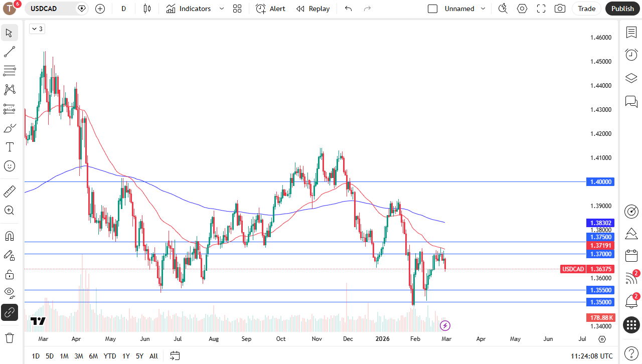Screen dimensions: 642x364
Task: Select the All time range
Action: pos(153,356)
